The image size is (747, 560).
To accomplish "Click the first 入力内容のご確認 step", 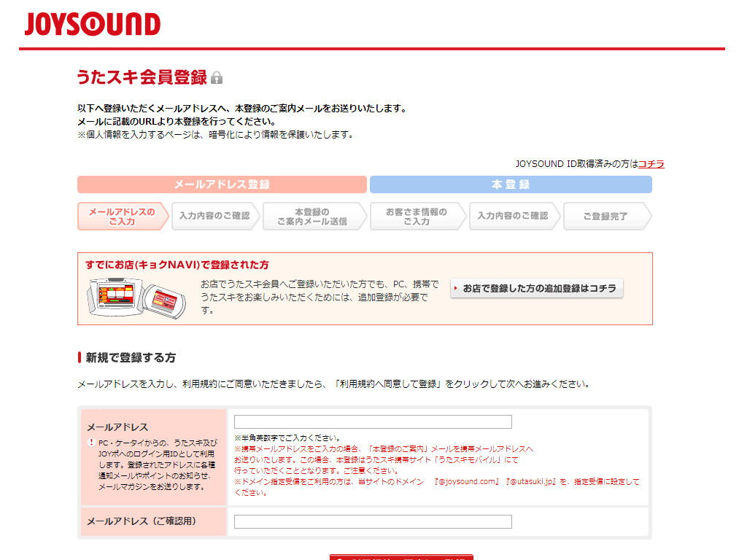I will pyautogui.click(x=215, y=216).
